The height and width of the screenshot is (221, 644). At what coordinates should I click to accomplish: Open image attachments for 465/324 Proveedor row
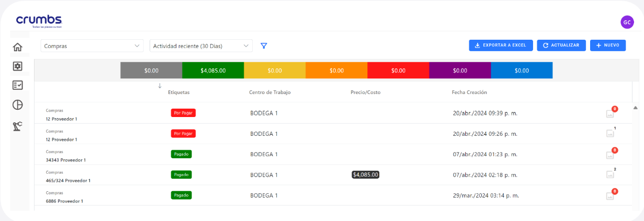click(610, 175)
